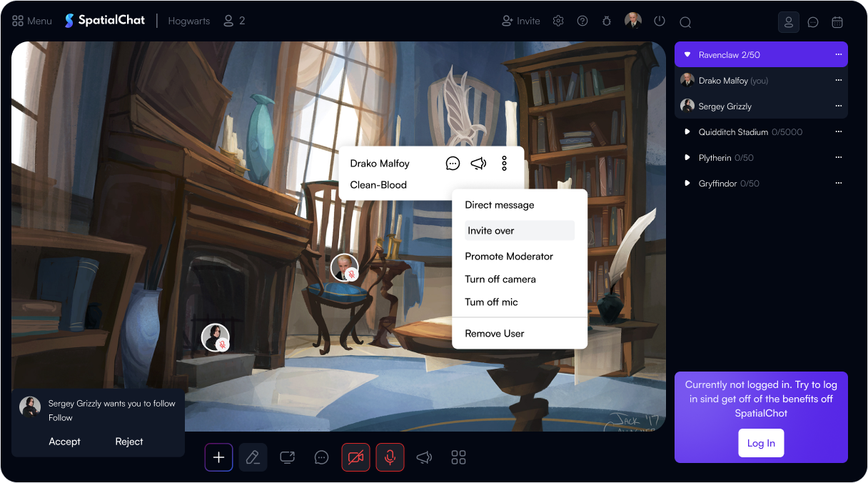Click the three-dot menu on Drako's card

click(504, 164)
